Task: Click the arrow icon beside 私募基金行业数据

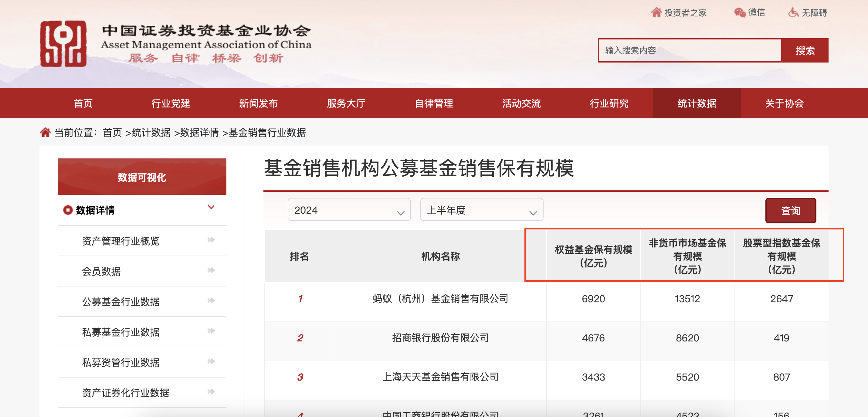Action: tap(211, 332)
